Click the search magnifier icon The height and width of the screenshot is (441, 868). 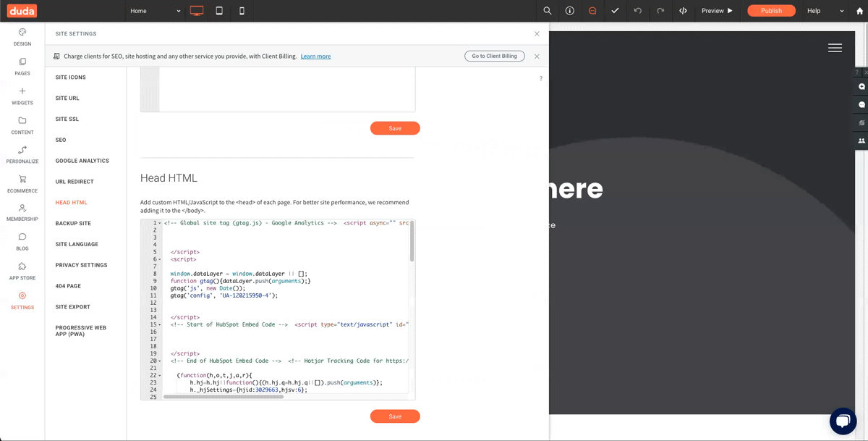pyautogui.click(x=548, y=11)
